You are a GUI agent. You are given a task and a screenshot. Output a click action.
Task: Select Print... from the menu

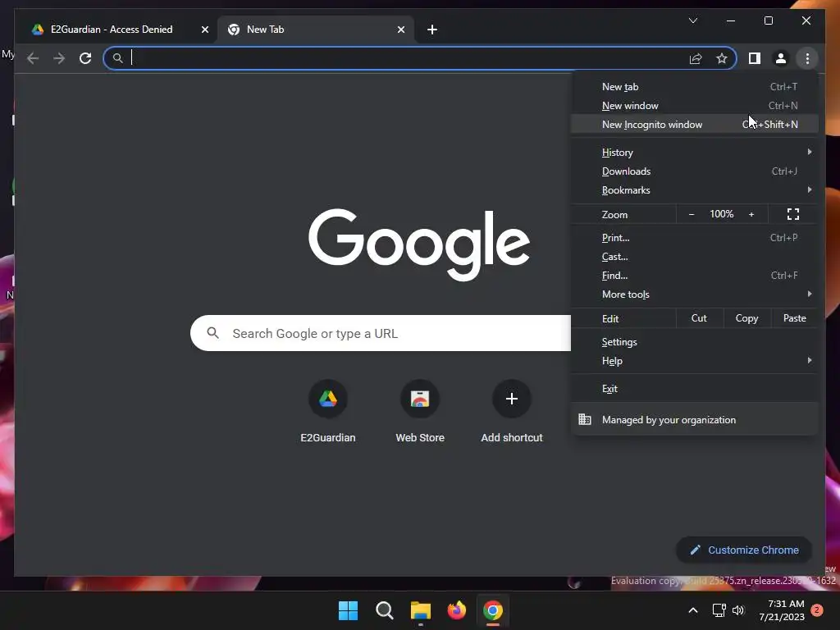tap(694, 238)
